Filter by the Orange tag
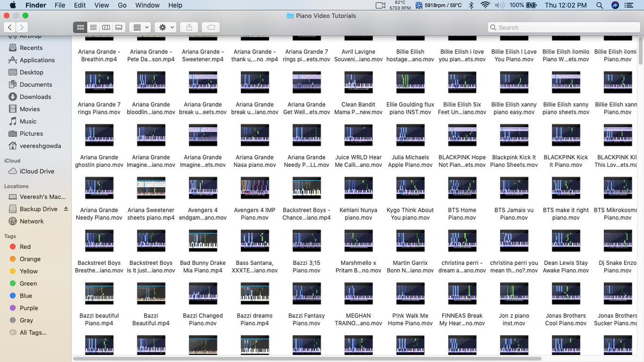This screenshot has width=644, height=362. coord(30,259)
